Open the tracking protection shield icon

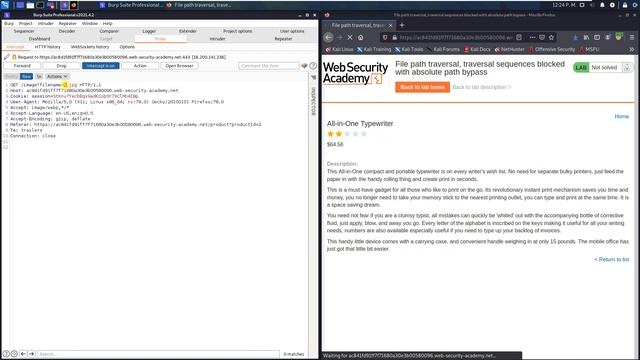pos(384,37)
